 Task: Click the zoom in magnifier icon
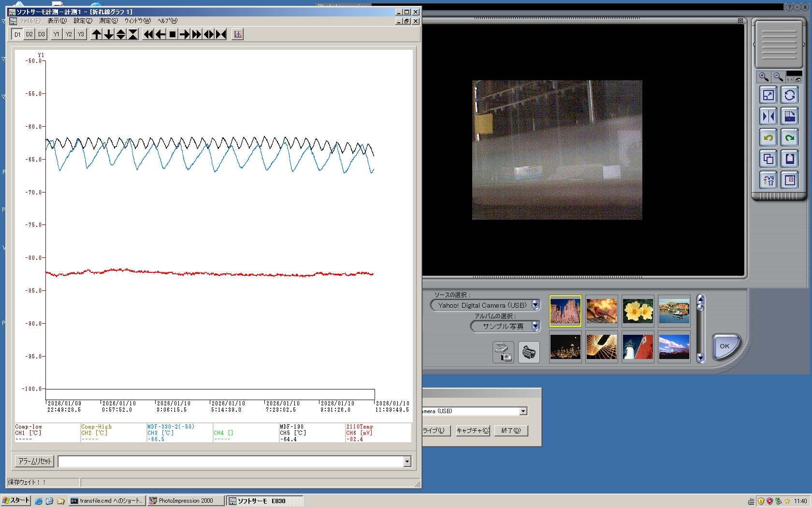(764, 77)
